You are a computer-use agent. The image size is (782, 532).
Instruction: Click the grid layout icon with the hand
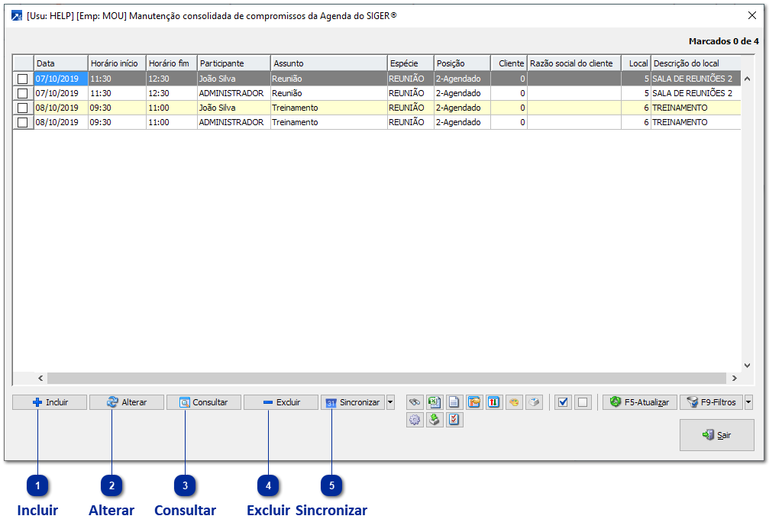[473, 402]
